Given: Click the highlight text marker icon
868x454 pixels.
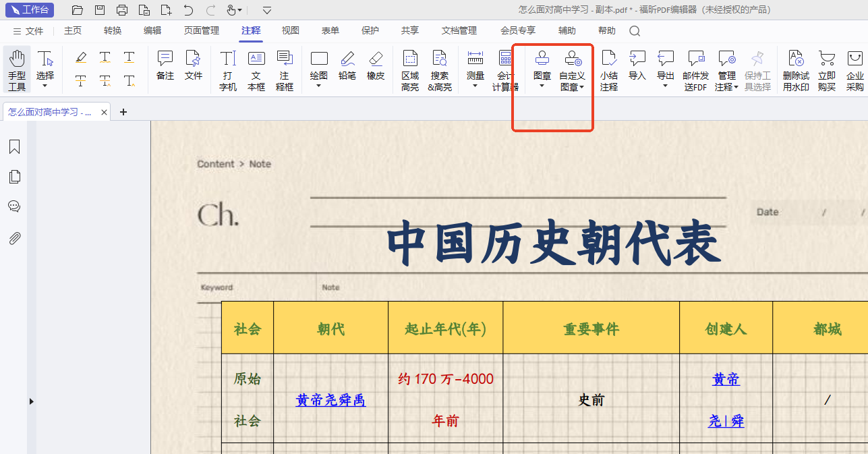Looking at the screenshot, I should [81, 58].
